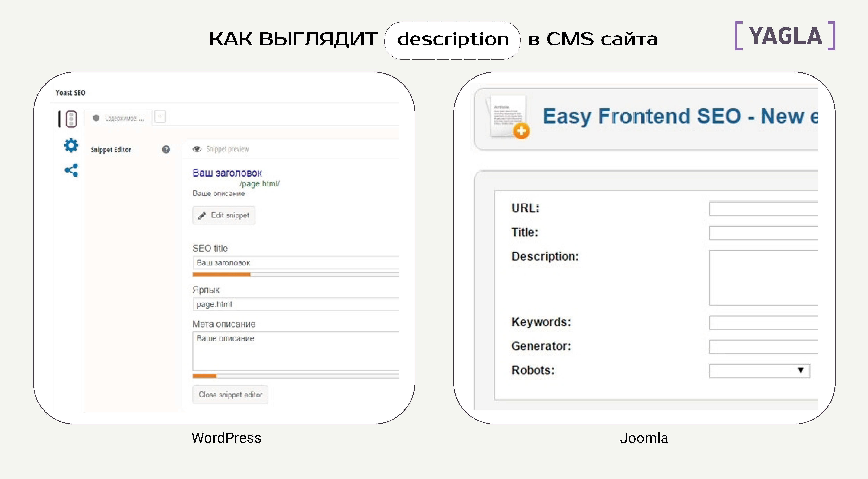Click the WordPress caption
The height and width of the screenshot is (479, 868).
[x=226, y=438]
